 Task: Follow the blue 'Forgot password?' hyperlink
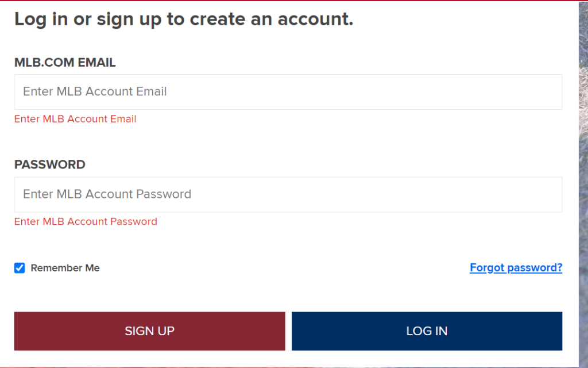click(516, 268)
